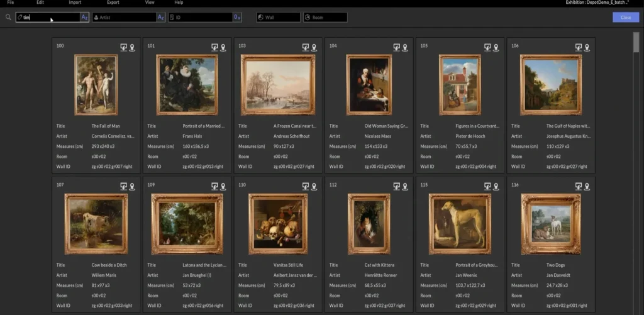Select the Portrait of a Greyhound thumbnail

tap(460, 224)
